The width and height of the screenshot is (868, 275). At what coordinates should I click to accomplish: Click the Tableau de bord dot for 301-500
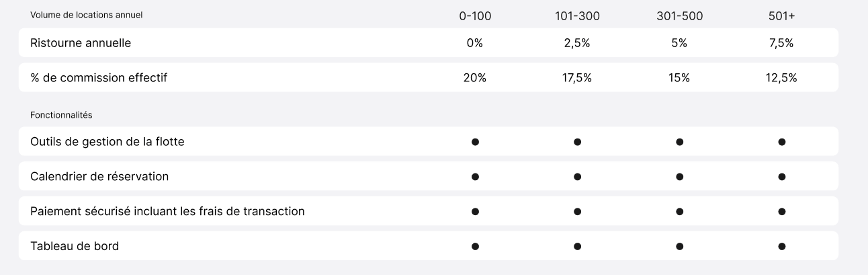click(x=679, y=246)
